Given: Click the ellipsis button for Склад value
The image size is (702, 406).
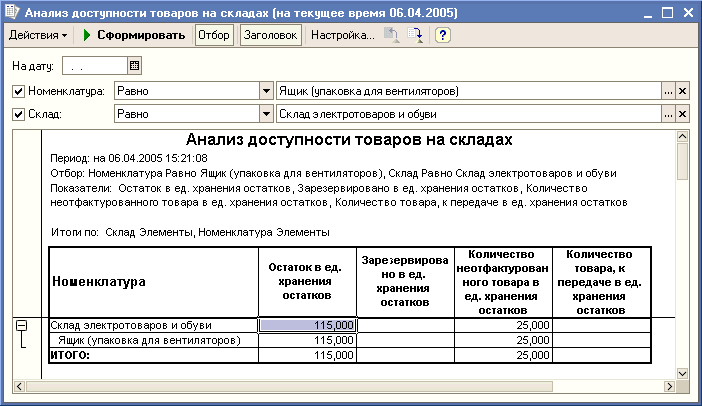Looking at the screenshot, I should [x=668, y=114].
